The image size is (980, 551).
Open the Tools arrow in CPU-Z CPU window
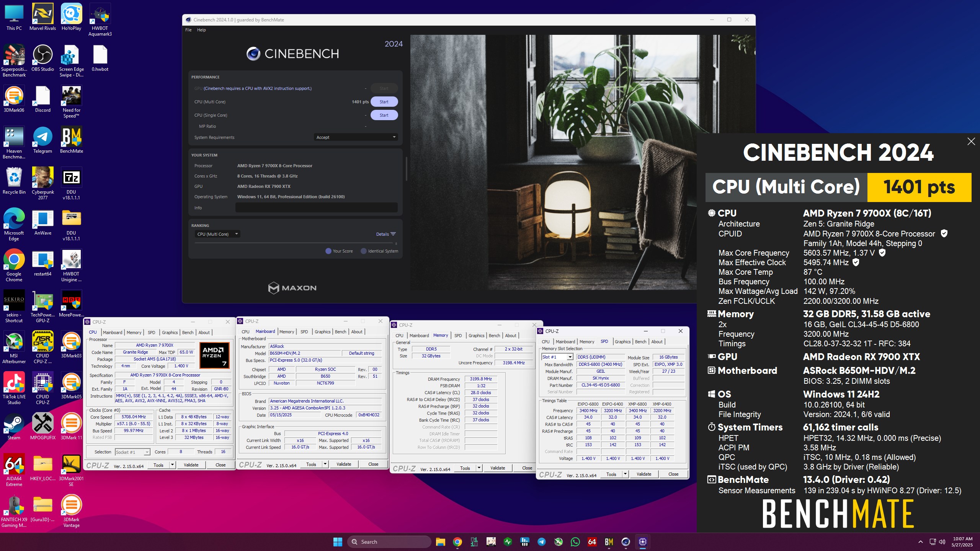[173, 465]
